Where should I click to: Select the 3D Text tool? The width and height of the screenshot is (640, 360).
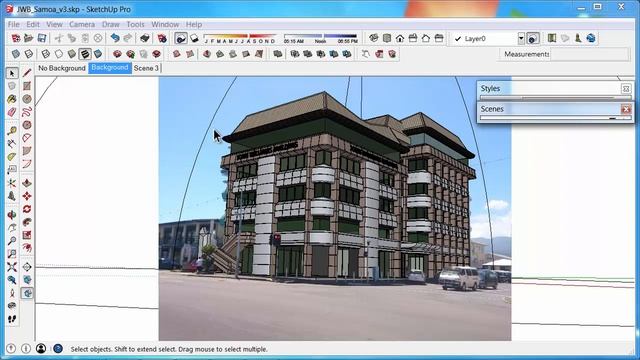(x=12, y=196)
